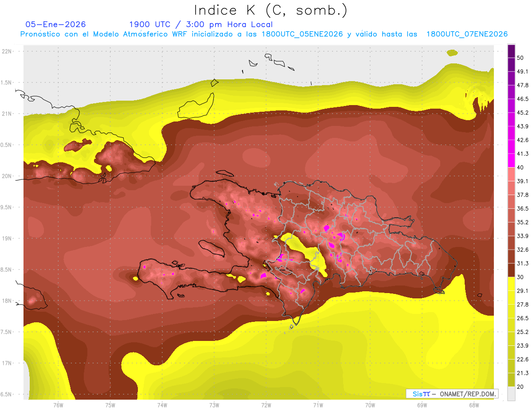The image size is (532, 411).
Task: Click the 73W longitude axis label
Action: point(214,405)
